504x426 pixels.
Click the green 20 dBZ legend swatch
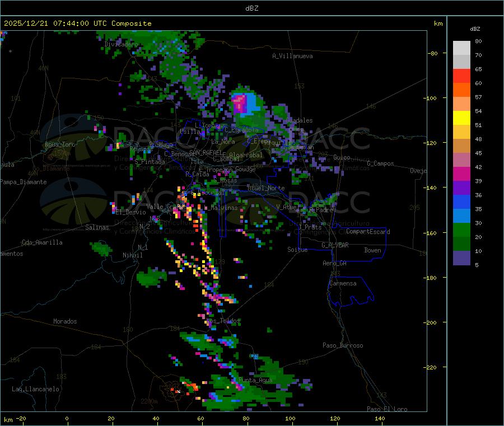coord(461,230)
